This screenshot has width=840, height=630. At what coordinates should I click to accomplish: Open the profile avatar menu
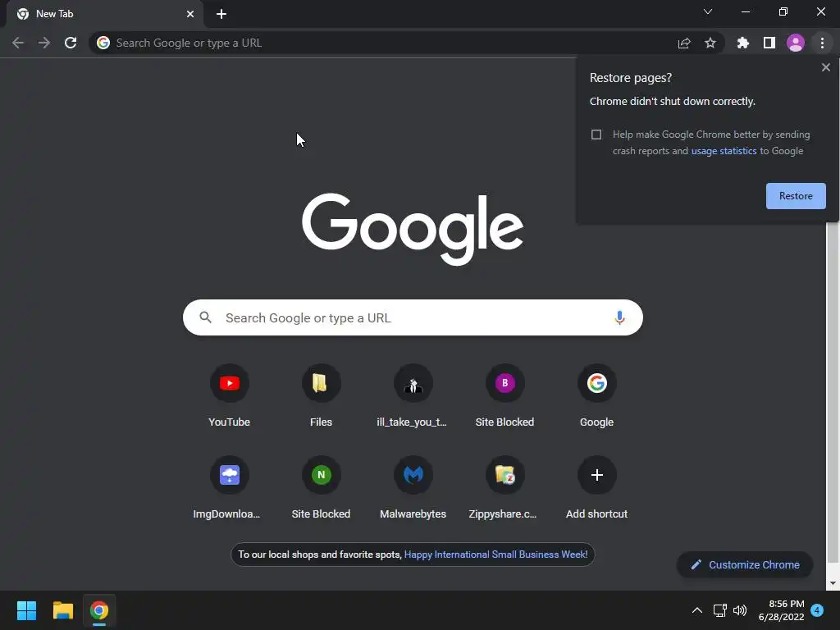[x=796, y=43]
